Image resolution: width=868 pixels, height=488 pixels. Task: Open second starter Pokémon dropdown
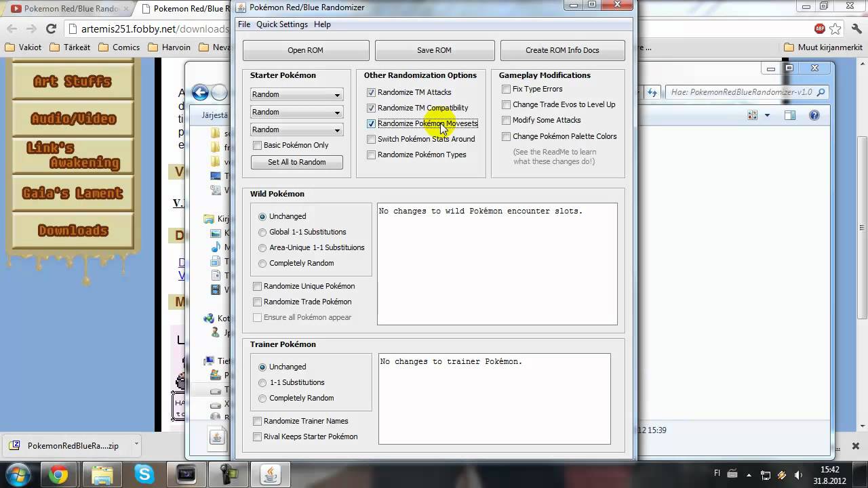(296, 112)
